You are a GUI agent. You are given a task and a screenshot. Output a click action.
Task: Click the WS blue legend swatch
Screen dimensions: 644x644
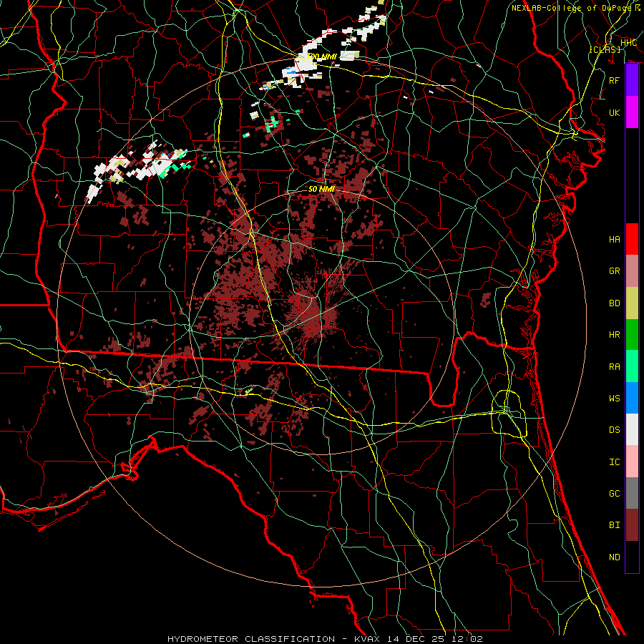[x=632, y=398]
